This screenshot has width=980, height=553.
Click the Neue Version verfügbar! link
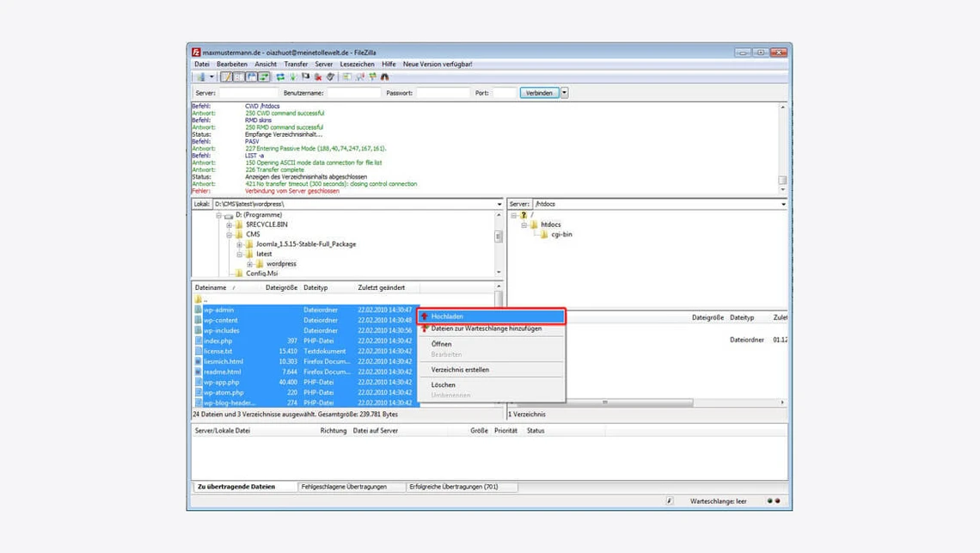point(438,64)
